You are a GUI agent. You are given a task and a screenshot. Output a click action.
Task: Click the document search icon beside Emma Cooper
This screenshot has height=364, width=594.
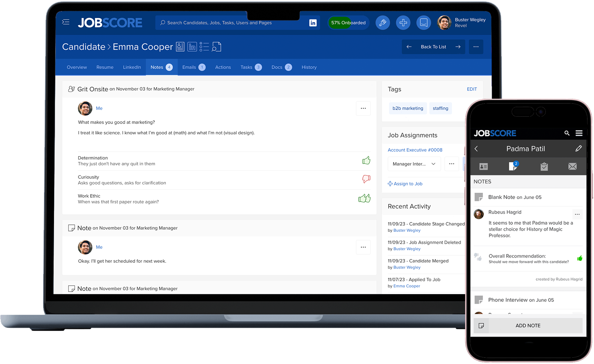216,47
